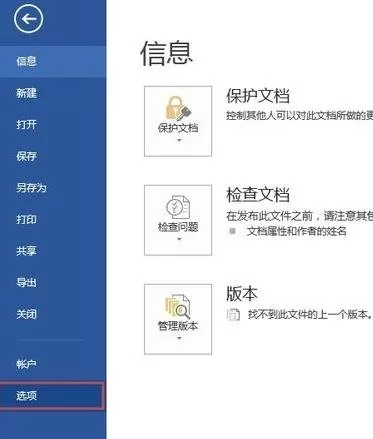Go to the 共享 section

53,251
